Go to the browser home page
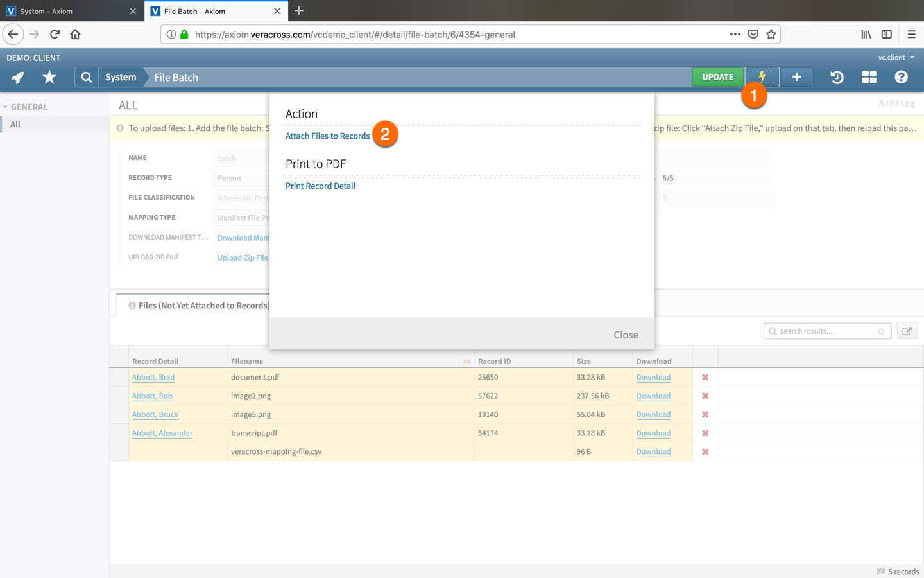The height and width of the screenshot is (578, 924). (76, 34)
